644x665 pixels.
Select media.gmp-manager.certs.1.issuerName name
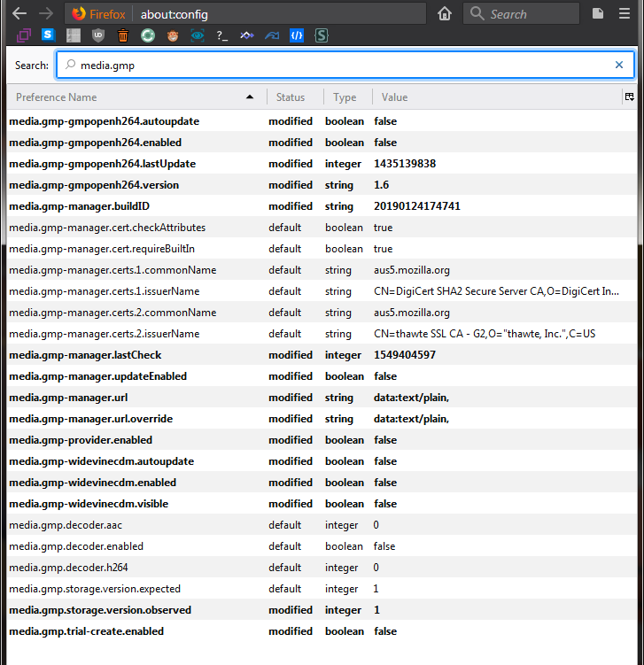point(104,291)
